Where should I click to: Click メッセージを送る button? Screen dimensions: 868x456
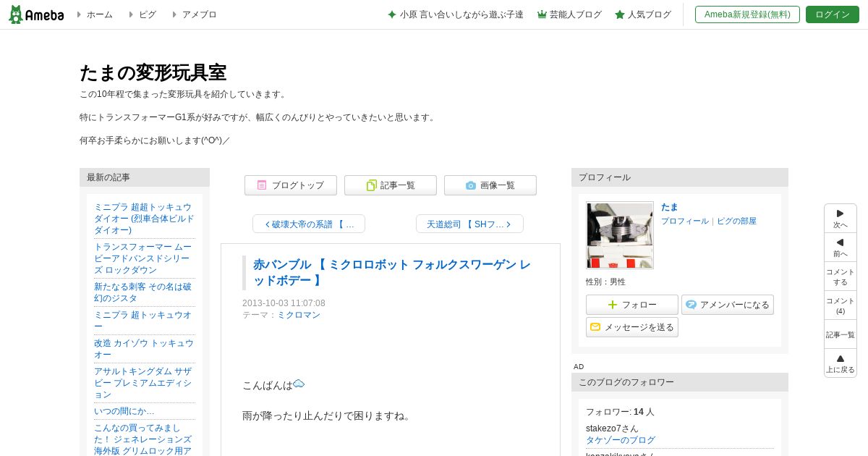(632, 327)
